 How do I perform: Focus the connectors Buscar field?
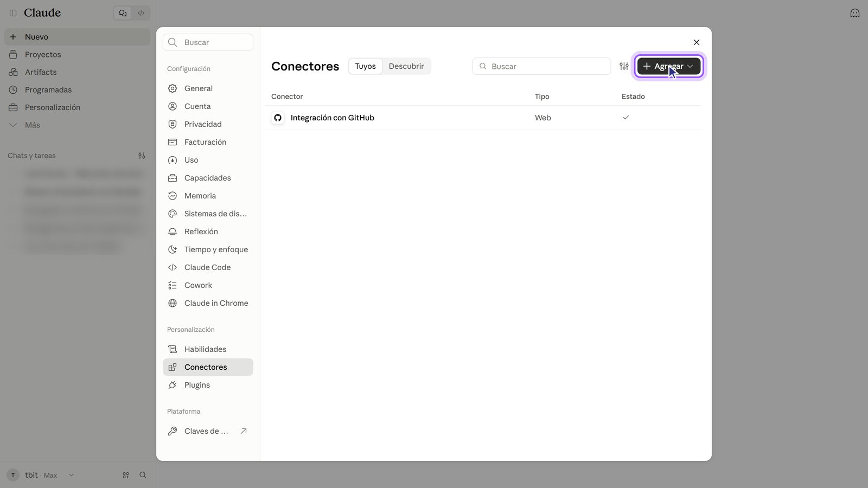click(x=541, y=66)
